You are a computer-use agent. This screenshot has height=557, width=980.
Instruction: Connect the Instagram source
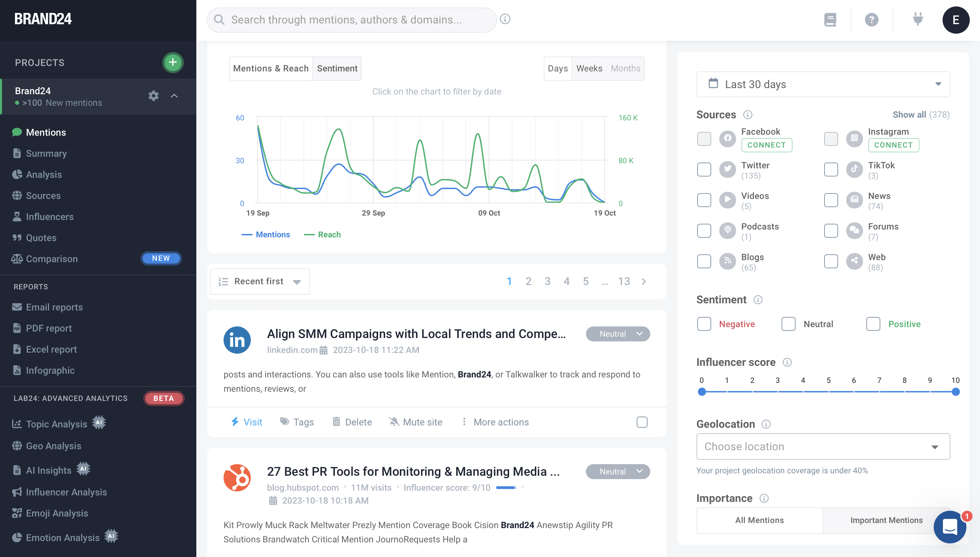coord(894,145)
